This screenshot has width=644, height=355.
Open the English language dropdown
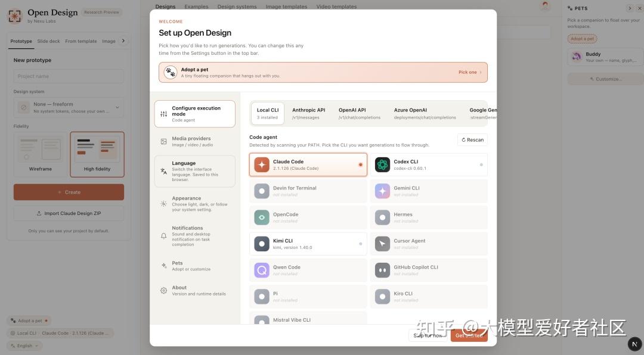24,346
